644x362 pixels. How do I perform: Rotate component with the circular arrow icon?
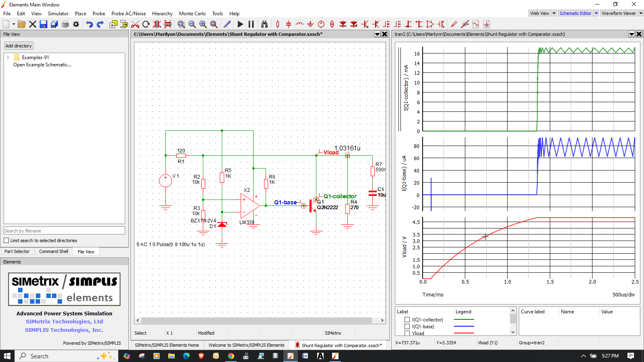point(146,24)
